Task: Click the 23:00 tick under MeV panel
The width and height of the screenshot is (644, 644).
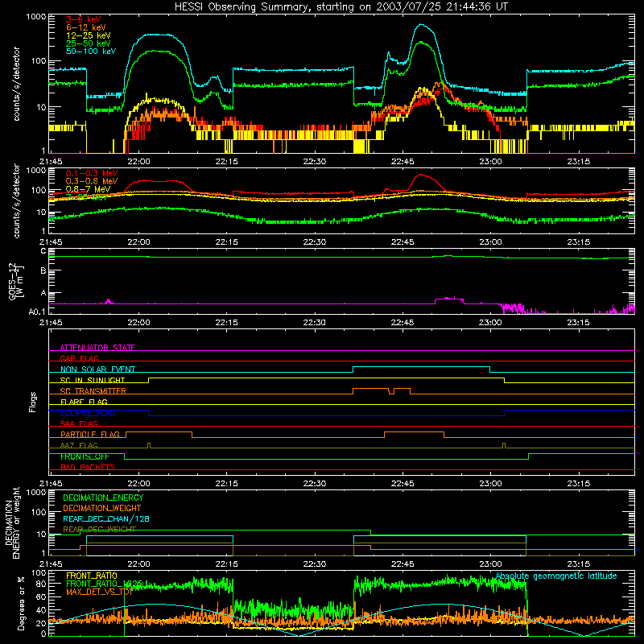Action: click(490, 242)
